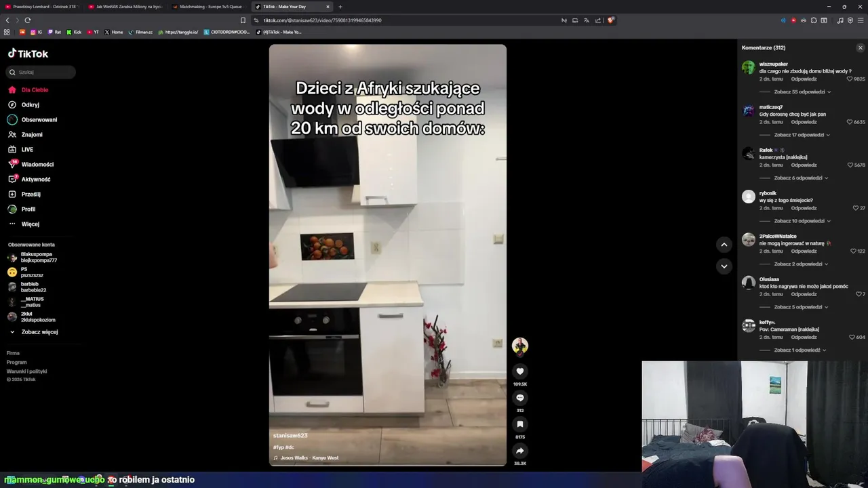Open the Profil page
The height and width of the screenshot is (488, 868).
22,209
